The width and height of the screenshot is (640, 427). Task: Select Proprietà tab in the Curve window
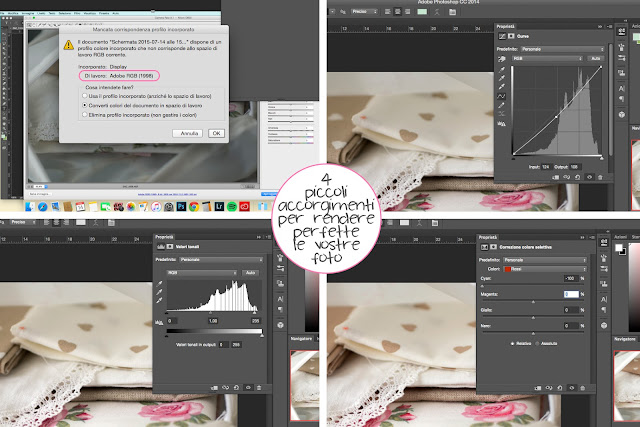(x=506, y=27)
